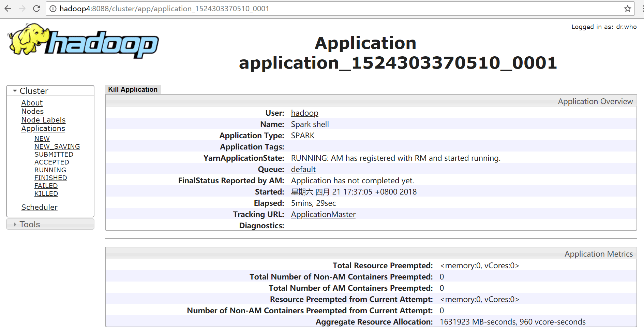Click the browser back arrow

(x=8, y=9)
